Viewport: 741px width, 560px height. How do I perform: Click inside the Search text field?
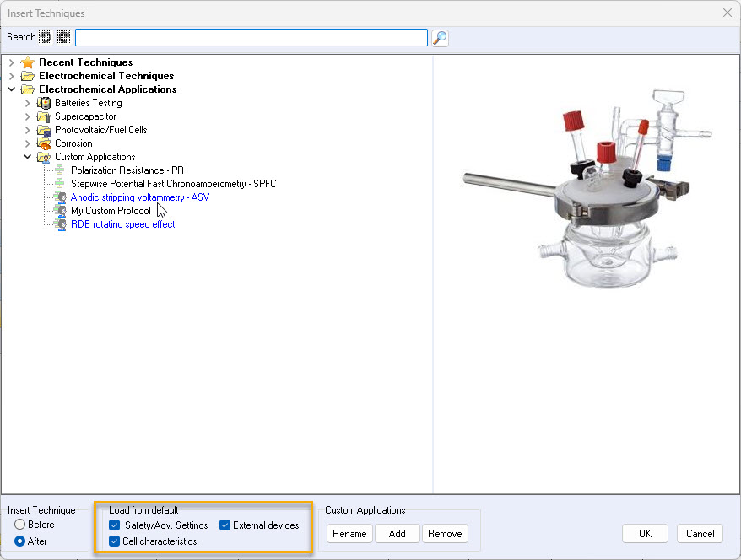[251, 37]
